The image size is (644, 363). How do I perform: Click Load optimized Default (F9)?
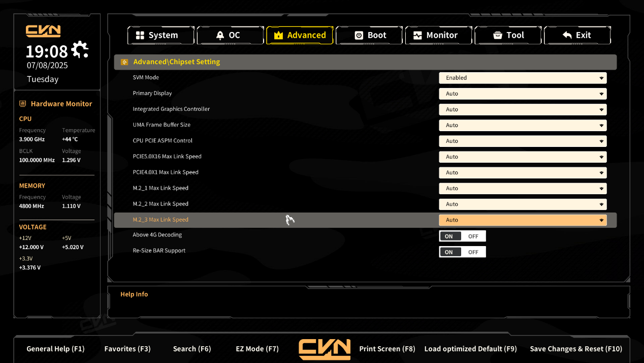470,349
